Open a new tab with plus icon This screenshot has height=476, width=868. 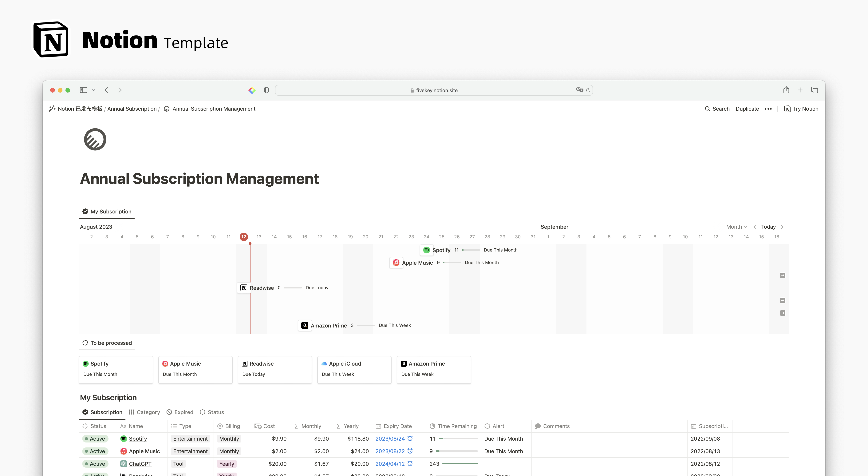(x=800, y=90)
